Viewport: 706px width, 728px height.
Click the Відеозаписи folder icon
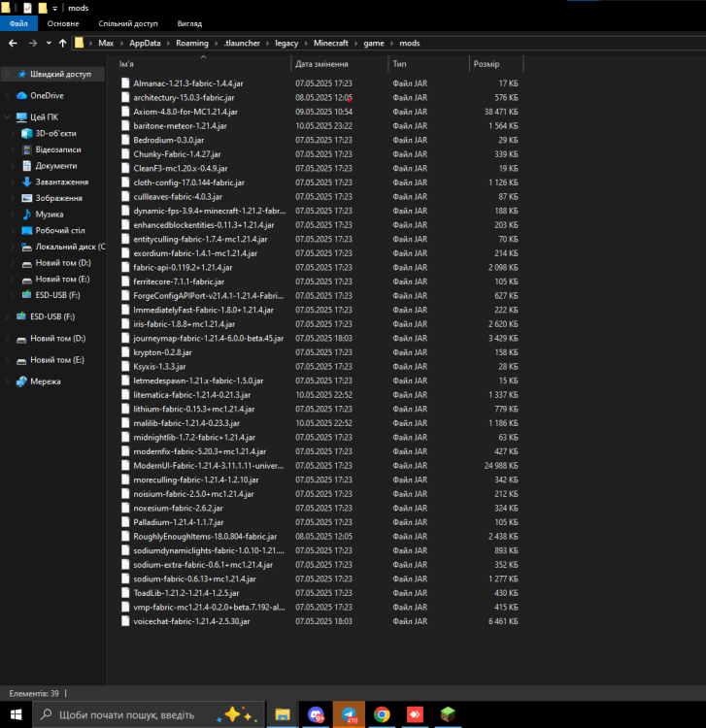point(27,149)
